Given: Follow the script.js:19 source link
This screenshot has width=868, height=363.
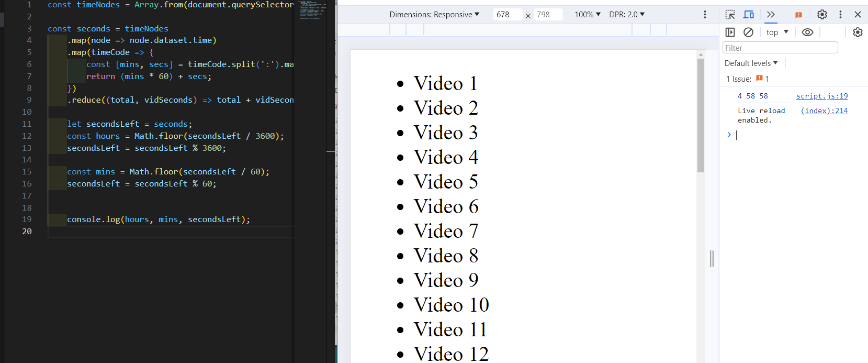Looking at the screenshot, I should click(x=822, y=96).
